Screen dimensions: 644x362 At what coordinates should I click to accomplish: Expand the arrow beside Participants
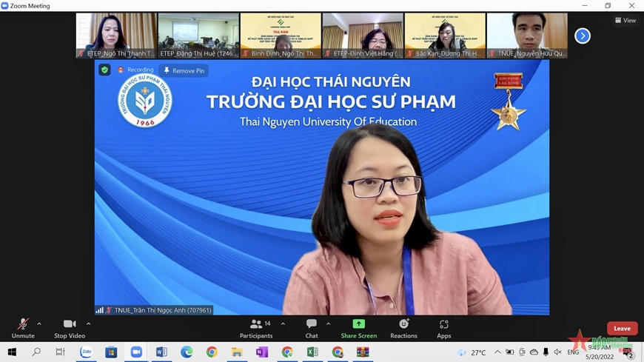point(283,324)
